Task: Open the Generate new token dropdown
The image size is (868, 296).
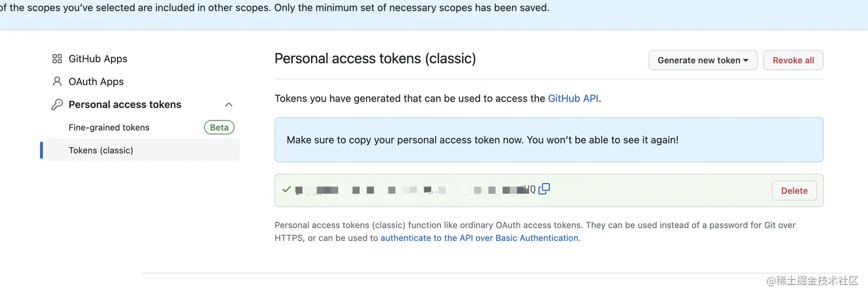Action: coord(703,60)
